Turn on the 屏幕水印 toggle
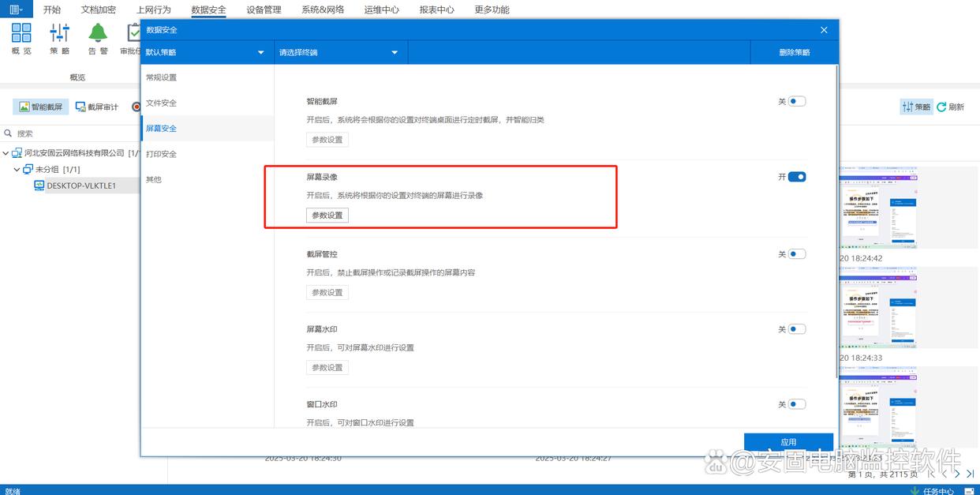The height and width of the screenshot is (495, 980). pos(797,329)
